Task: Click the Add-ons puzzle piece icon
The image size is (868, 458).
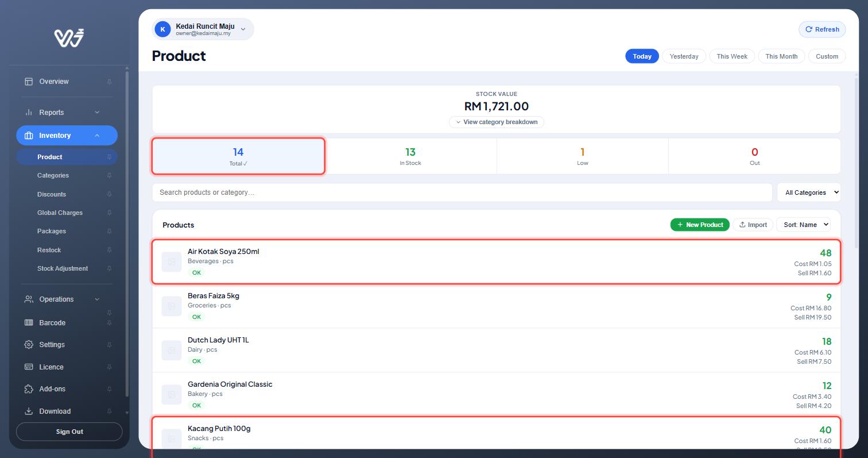Action: point(29,389)
